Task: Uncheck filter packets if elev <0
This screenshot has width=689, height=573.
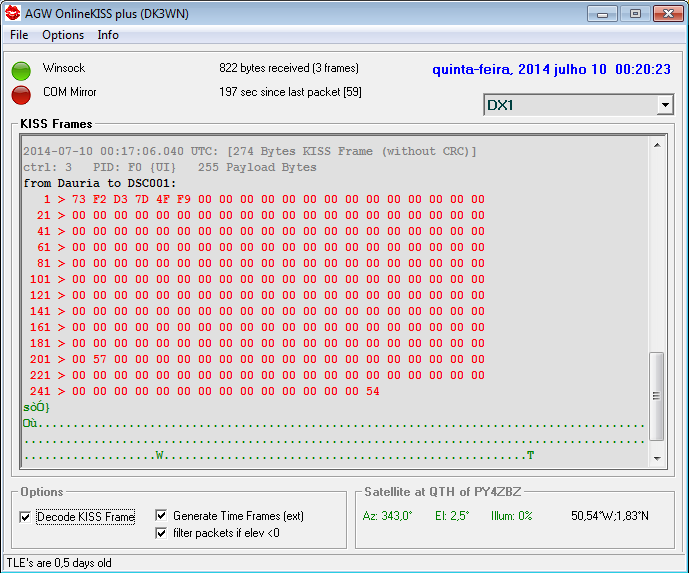Action: [x=162, y=533]
